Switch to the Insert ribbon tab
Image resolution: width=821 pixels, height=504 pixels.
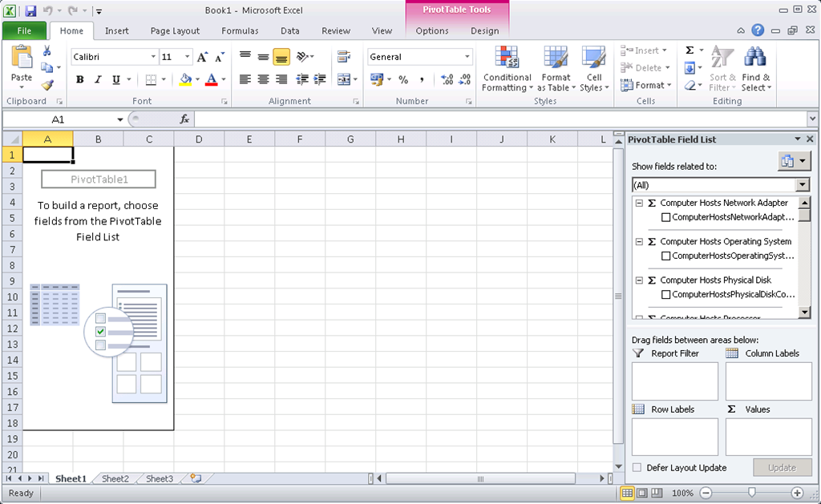click(116, 31)
